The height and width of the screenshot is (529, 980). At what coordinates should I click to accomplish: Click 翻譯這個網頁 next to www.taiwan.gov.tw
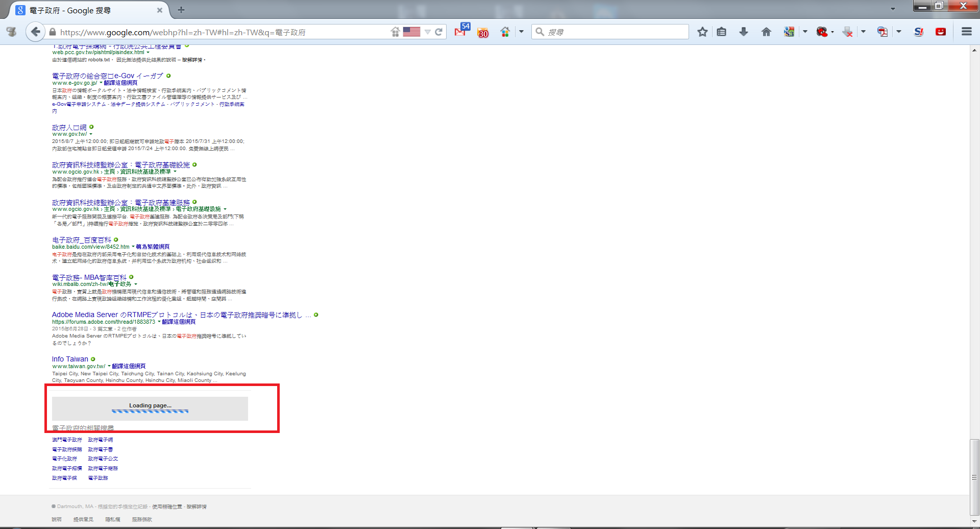[129, 366]
